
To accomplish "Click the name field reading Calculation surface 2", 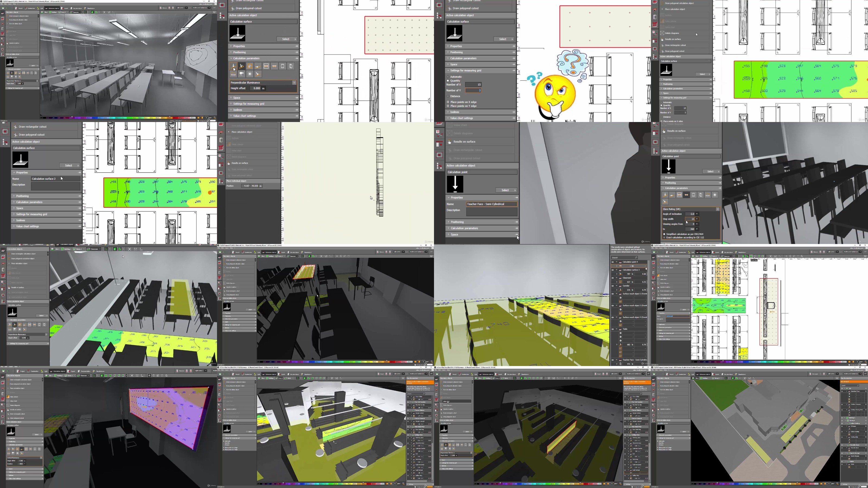I will [x=56, y=179].
